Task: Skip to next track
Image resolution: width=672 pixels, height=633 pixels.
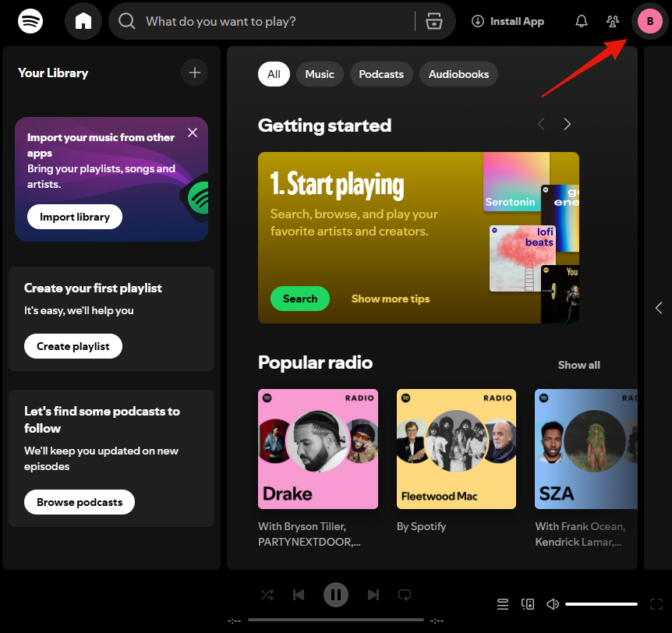Action: point(373,595)
